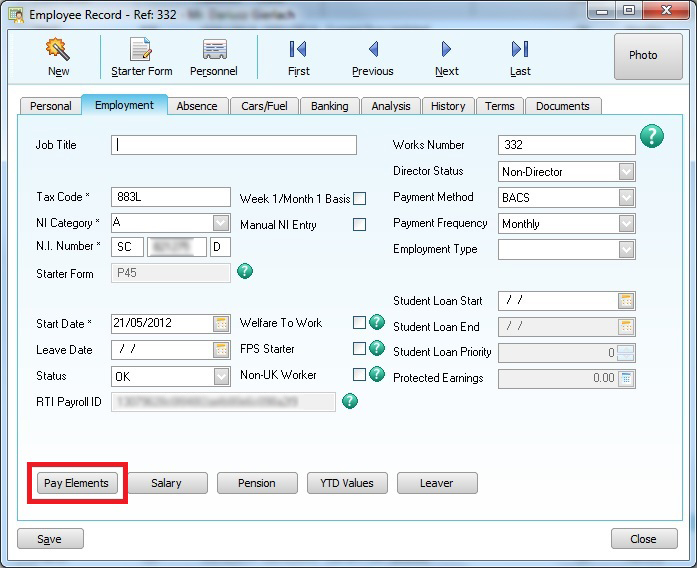Select the Employment tab
697x568 pixels.
click(x=124, y=105)
